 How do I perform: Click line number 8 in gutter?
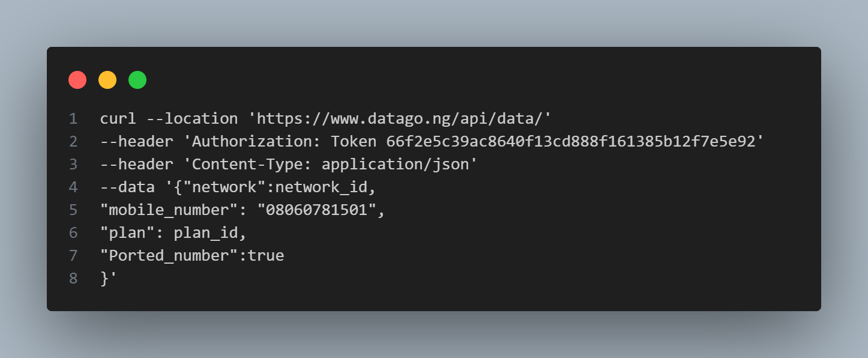click(x=73, y=279)
